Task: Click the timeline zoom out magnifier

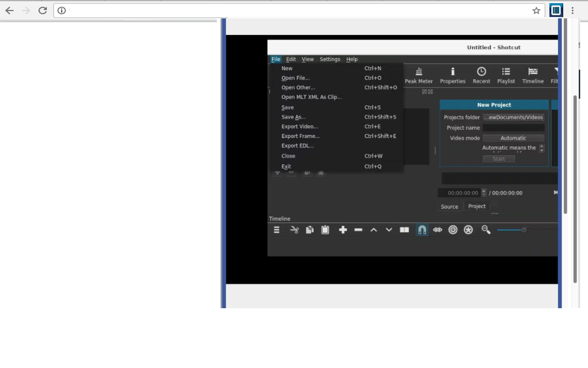Action: tap(486, 230)
